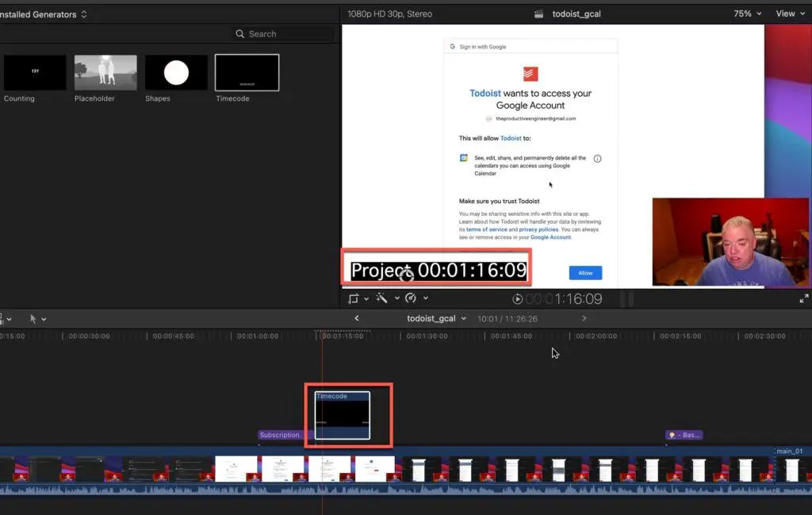Click the privacy policies link
Image resolution: width=812 pixels, height=515 pixels.
pos(538,229)
